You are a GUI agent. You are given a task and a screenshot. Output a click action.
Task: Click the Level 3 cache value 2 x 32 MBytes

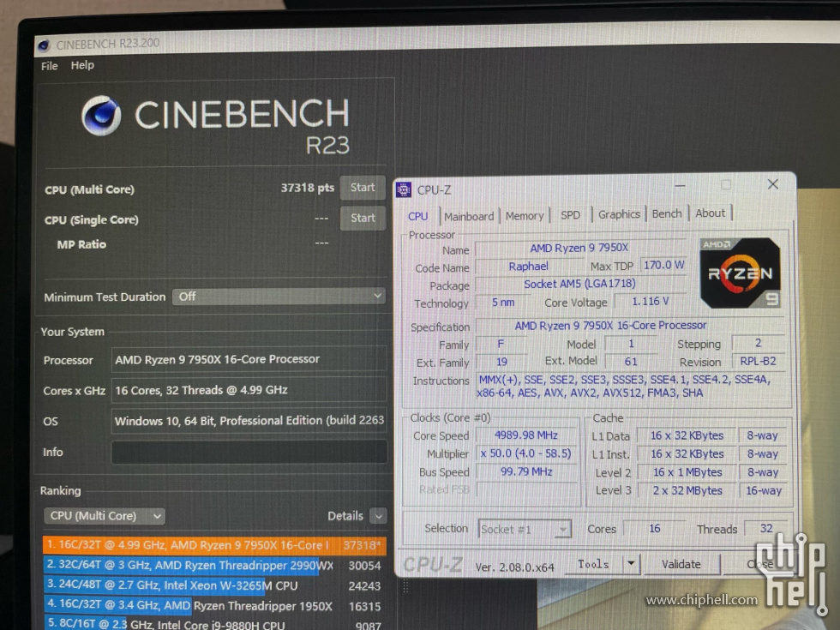[x=687, y=490]
